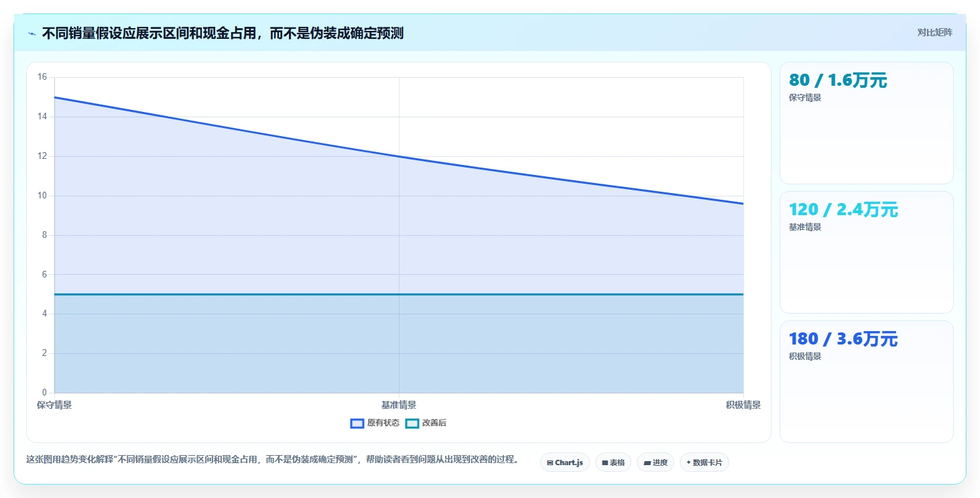Click the 原有状态 line start at 15

pos(54,97)
